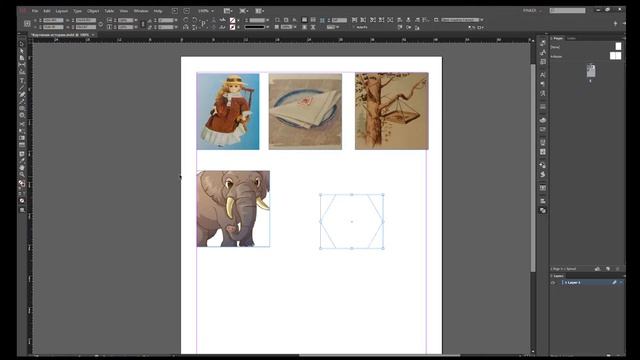This screenshot has height=360, width=640.
Task: Toggle the view mode button at toolbox bottom
Action: point(22,210)
